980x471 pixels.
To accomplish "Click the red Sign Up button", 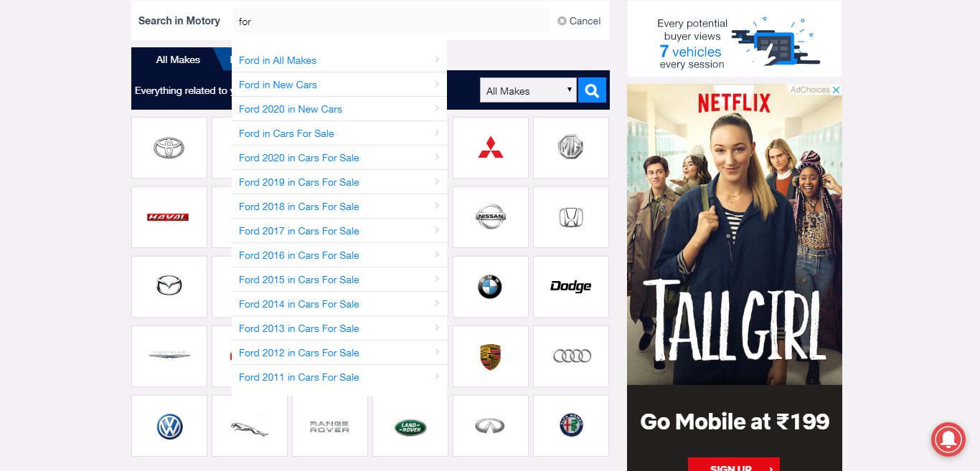I will pos(734,466).
